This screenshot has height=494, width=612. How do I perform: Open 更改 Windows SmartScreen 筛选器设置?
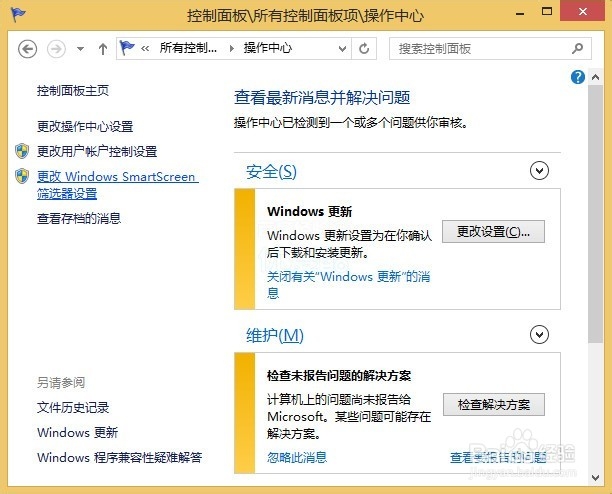(118, 185)
